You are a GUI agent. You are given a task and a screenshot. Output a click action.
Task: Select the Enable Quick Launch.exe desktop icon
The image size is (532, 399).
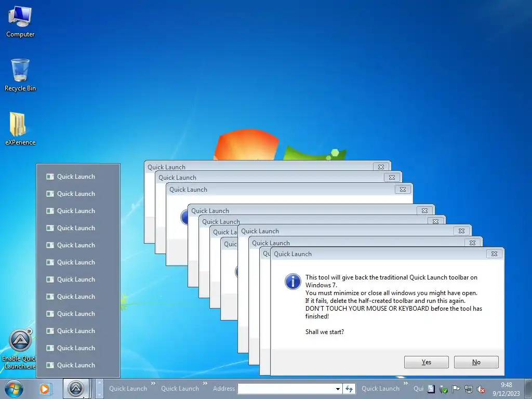(x=20, y=350)
